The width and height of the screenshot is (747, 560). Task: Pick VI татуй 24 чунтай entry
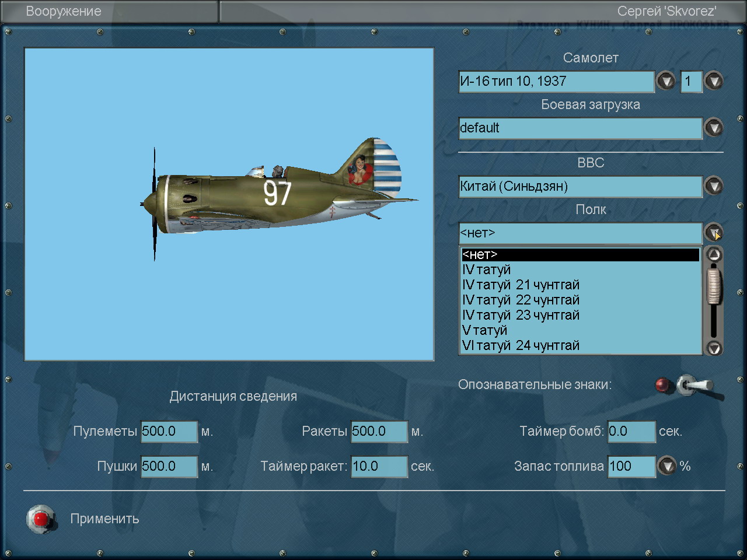click(x=521, y=346)
